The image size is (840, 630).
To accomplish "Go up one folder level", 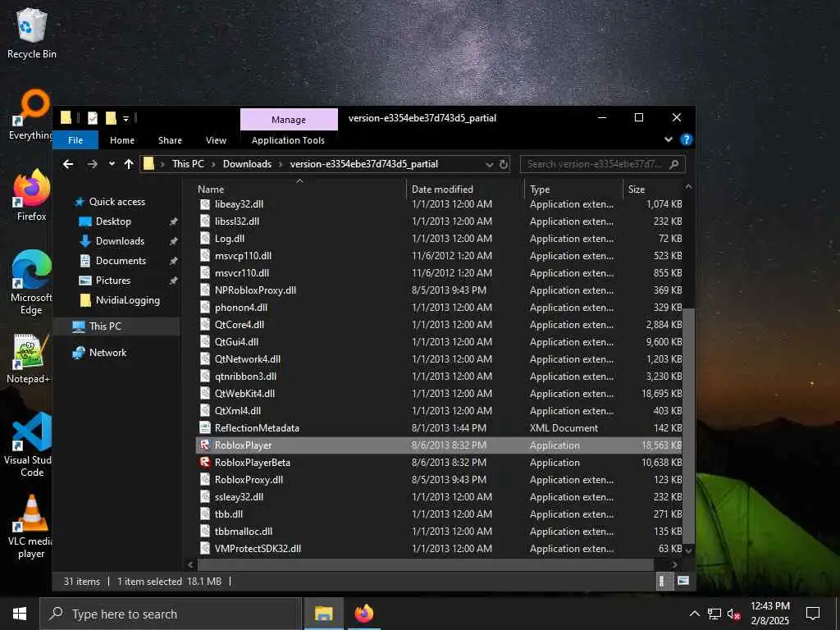I will pyautogui.click(x=129, y=164).
